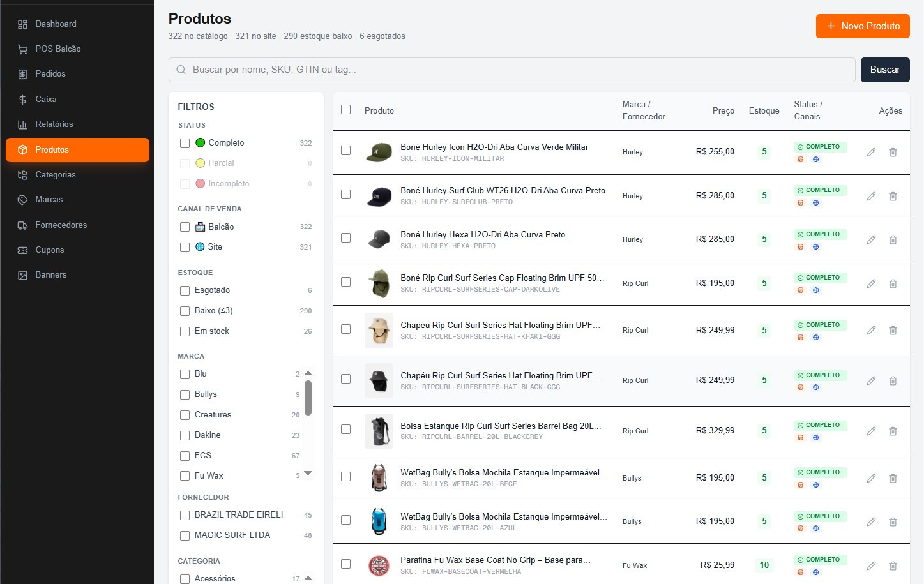Open the Chapéu Rip Curl khaki hat thumbnail
Image resolution: width=924 pixels, height=584 pixels.
click(x=379, y=331)
